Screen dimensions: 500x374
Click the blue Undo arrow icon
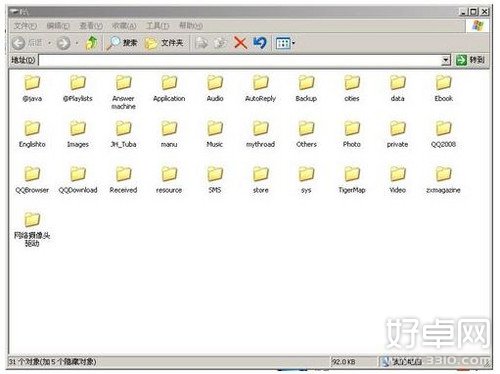tap(260, 43)
